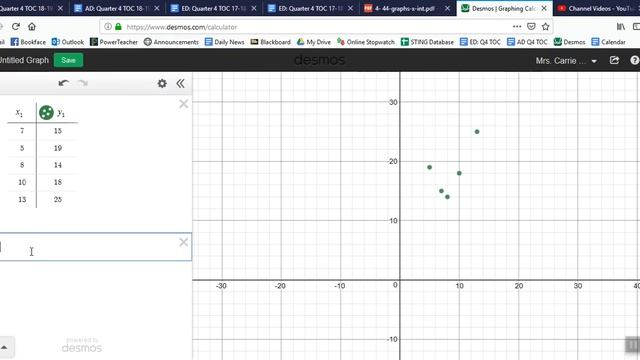Select table cell with y value 14

click(58, 165)
